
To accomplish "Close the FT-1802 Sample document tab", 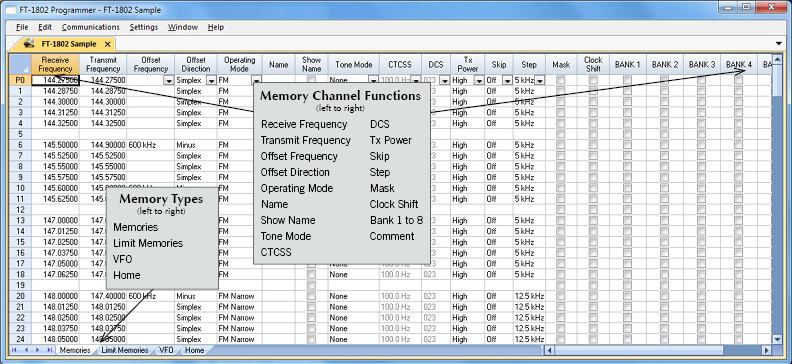I will pos(107,44).
